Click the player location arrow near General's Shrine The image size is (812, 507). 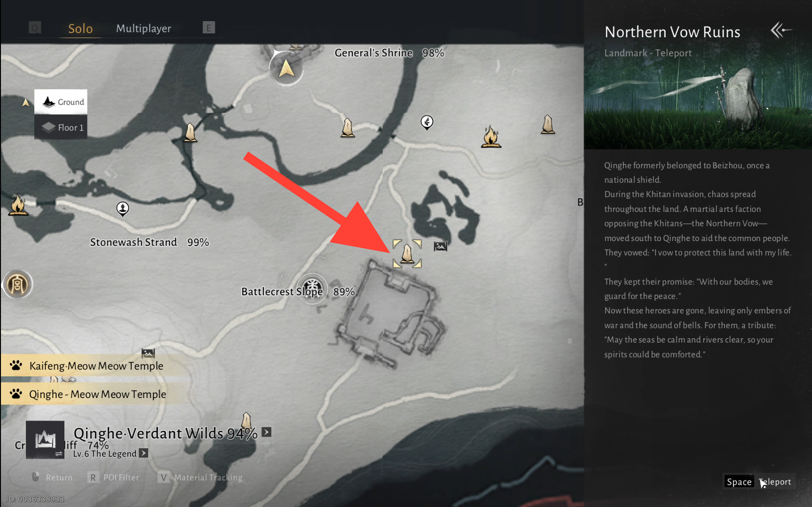[286, 69]
